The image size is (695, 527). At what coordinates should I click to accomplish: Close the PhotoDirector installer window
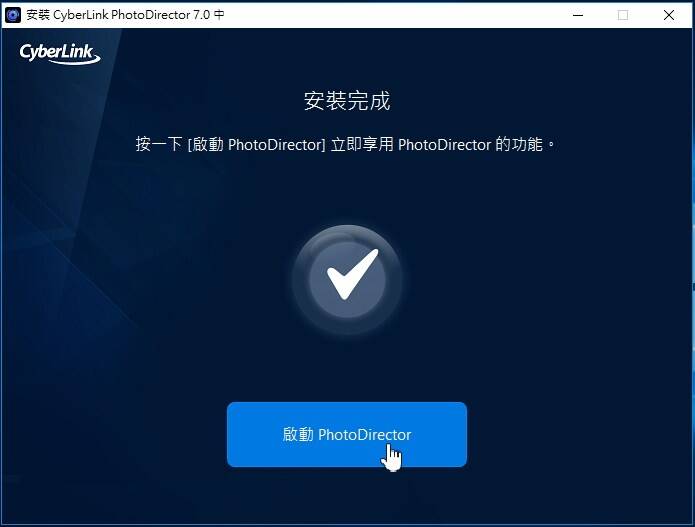pyautogui.click(x=669, y=15)
